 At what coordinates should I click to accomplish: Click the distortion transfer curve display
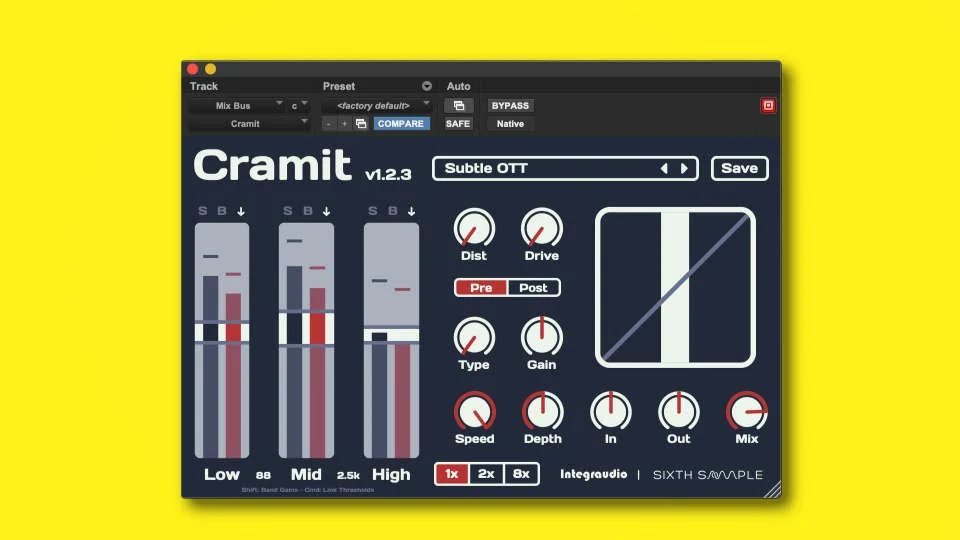point(675,288)
